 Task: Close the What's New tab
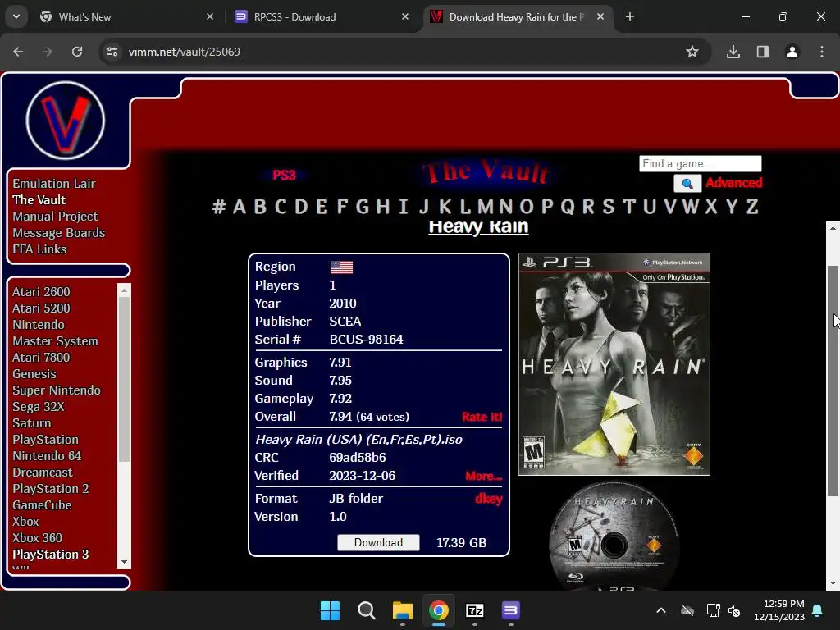tap(210, 16)
